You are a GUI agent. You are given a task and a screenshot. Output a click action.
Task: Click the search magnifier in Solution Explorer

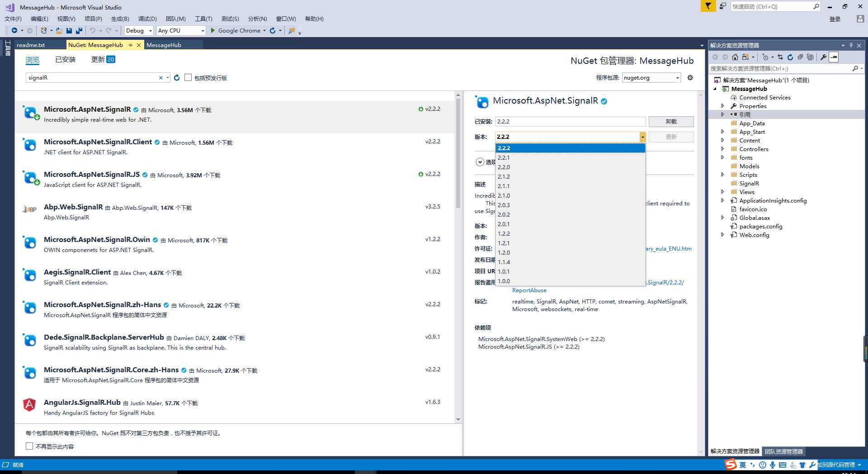coord(855,68)
